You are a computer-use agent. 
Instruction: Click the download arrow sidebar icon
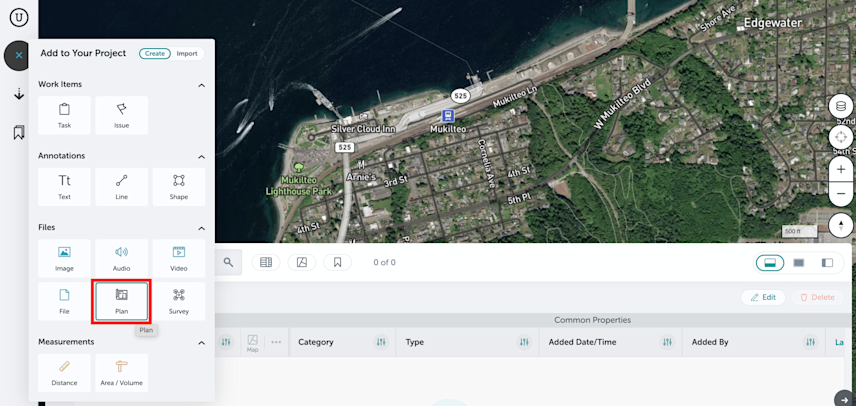click(19, 94)
